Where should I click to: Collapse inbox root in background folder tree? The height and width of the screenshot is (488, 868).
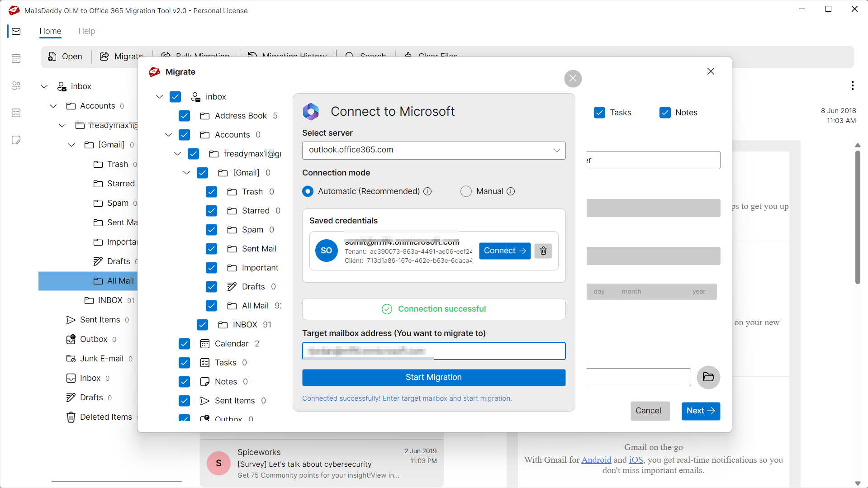(44, 86)
